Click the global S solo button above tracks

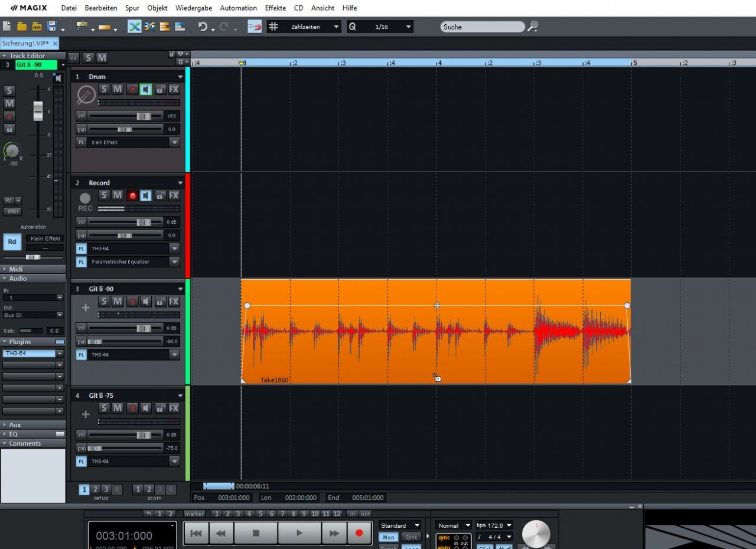(88, 58)
